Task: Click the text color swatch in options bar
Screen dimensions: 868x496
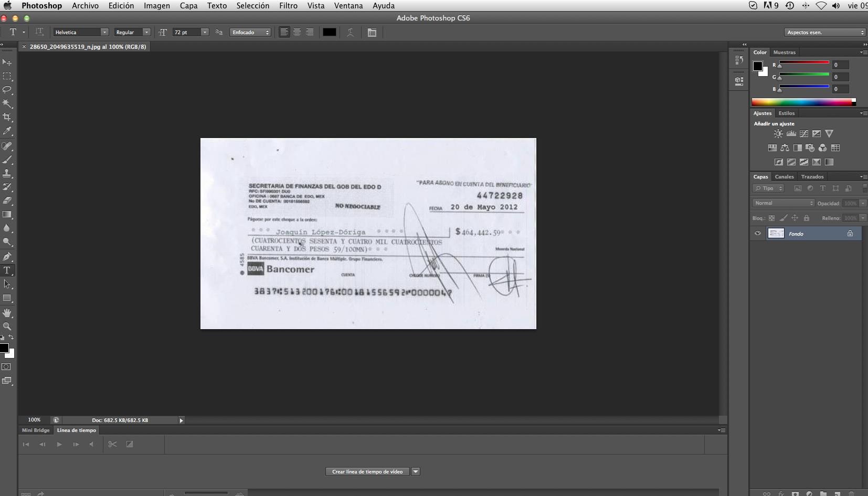Action: pos(330,33)
